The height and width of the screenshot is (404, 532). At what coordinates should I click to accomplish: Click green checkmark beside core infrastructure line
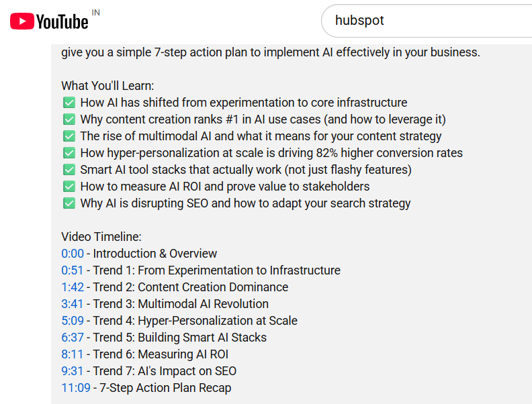point(69,103)
